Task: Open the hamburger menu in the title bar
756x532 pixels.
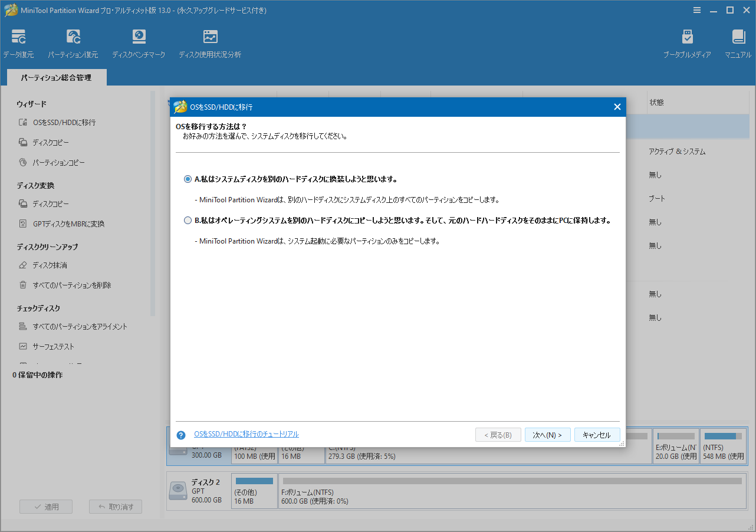Action: point(696,10)
